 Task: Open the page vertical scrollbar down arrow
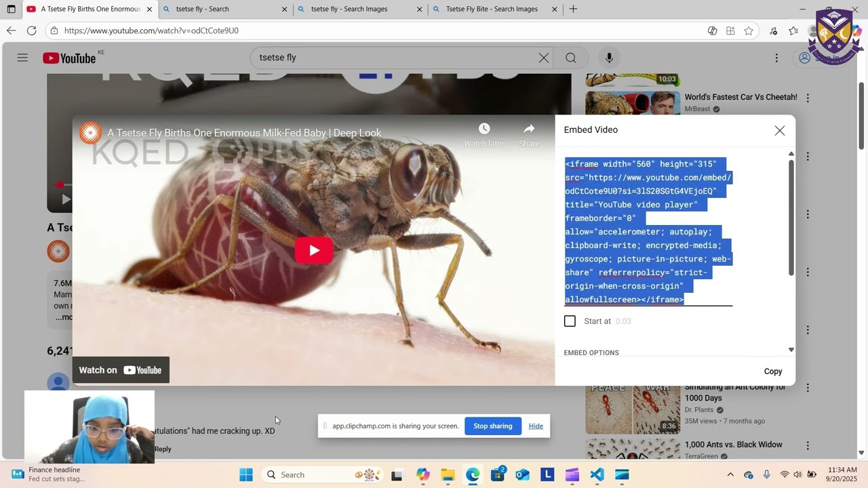click(861, 453)
